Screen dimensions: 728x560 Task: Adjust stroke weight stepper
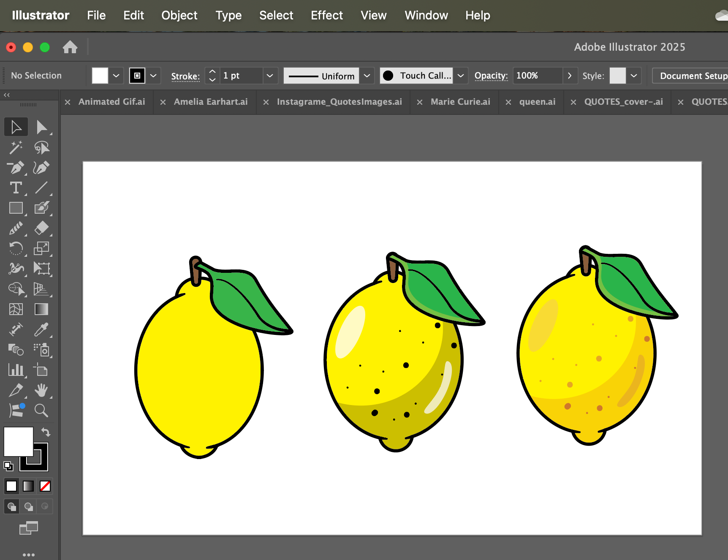click(x=212, y=76)
